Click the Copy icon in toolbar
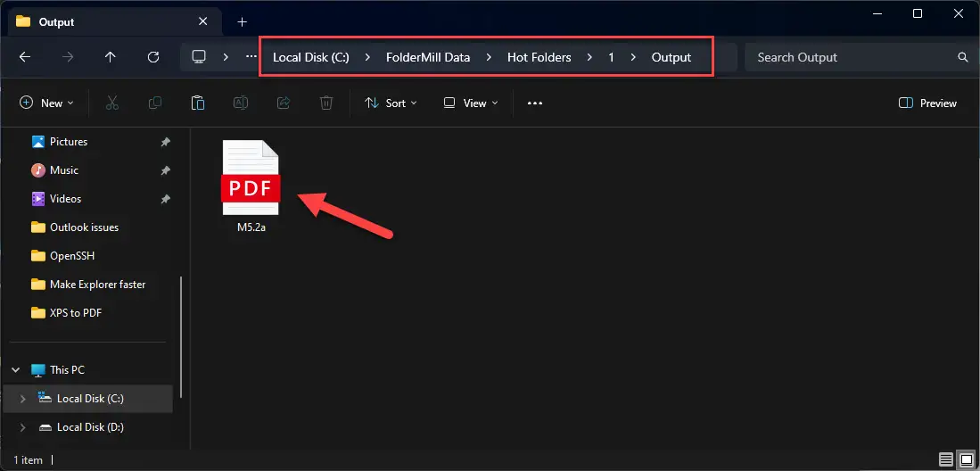Viewport: 980px width, 471px height. pos(155,103)
